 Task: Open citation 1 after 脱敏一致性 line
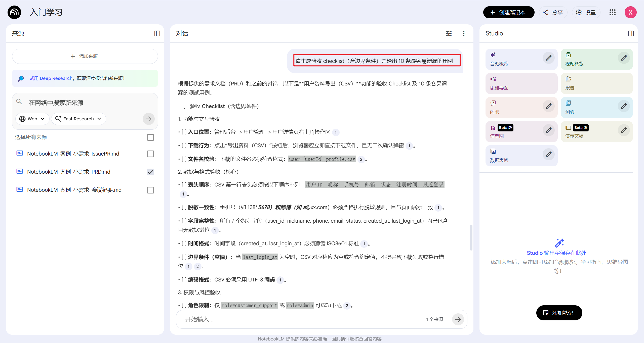coord(438,207)
